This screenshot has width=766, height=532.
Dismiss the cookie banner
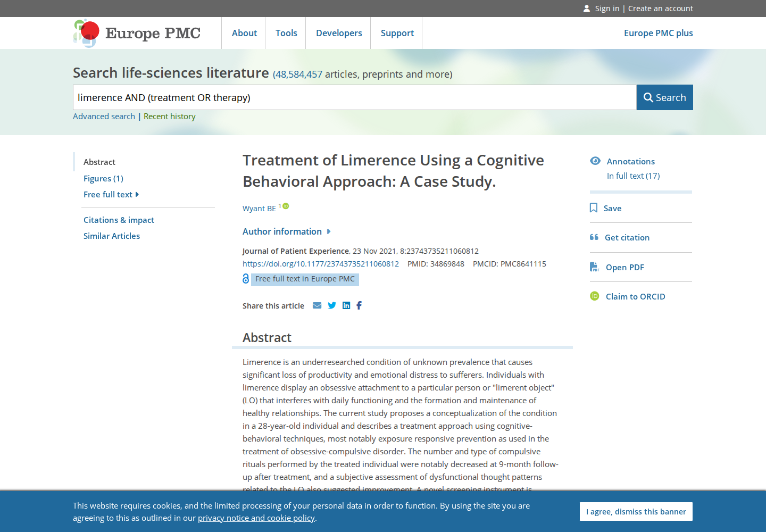(x=636, y=512)
